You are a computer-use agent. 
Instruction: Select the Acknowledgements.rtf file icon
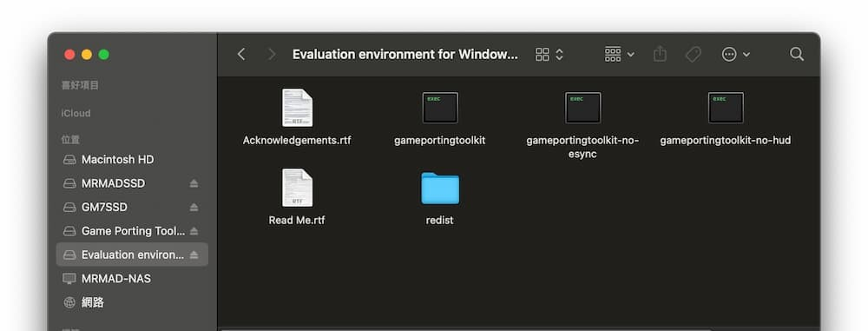(x=297, y=108)
